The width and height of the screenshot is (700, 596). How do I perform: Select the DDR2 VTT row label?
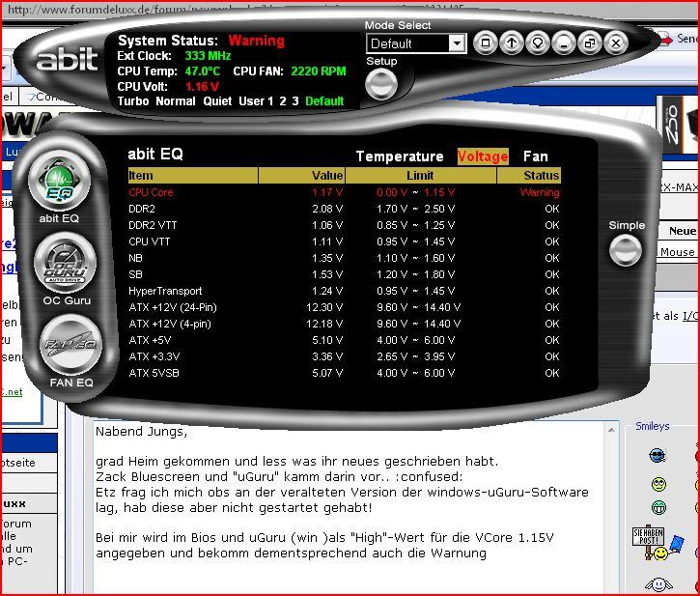click(x=153, y=225)
